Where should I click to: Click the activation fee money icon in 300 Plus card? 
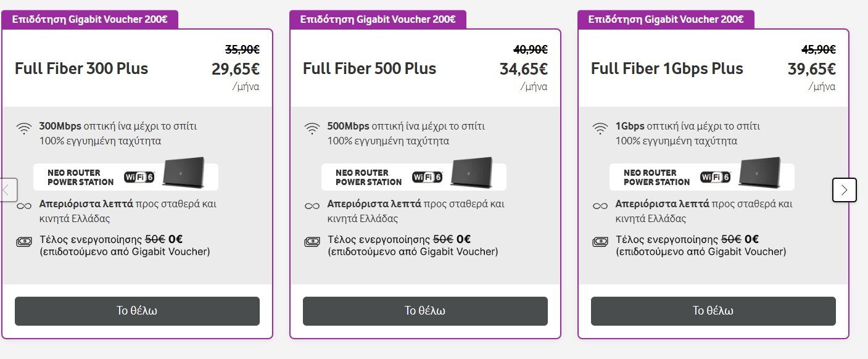pos(24,242)
